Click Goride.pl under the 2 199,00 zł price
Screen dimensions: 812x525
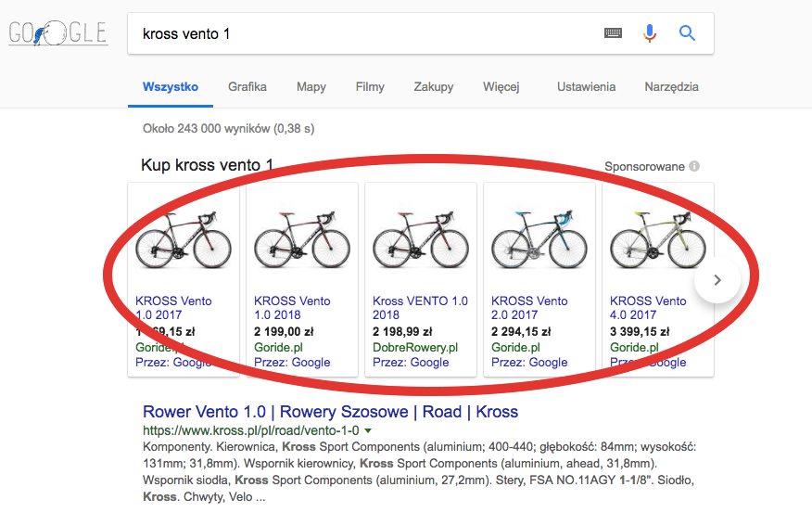click(x=278, y=347)
